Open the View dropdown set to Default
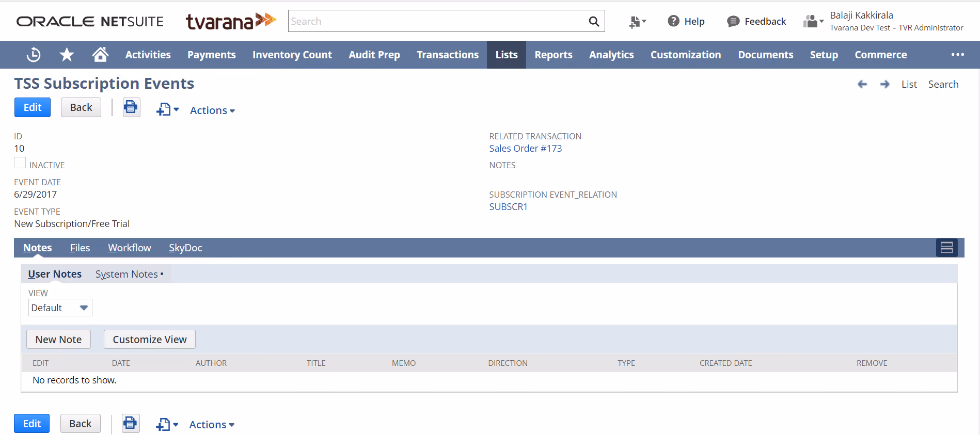 (60, 308)
